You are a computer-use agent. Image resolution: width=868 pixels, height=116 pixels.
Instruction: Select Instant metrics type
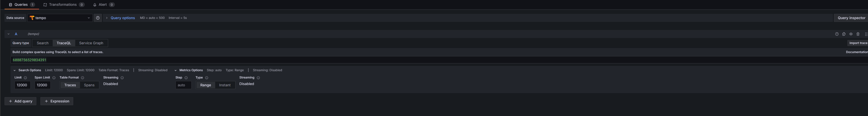click(x=225, y=85)
